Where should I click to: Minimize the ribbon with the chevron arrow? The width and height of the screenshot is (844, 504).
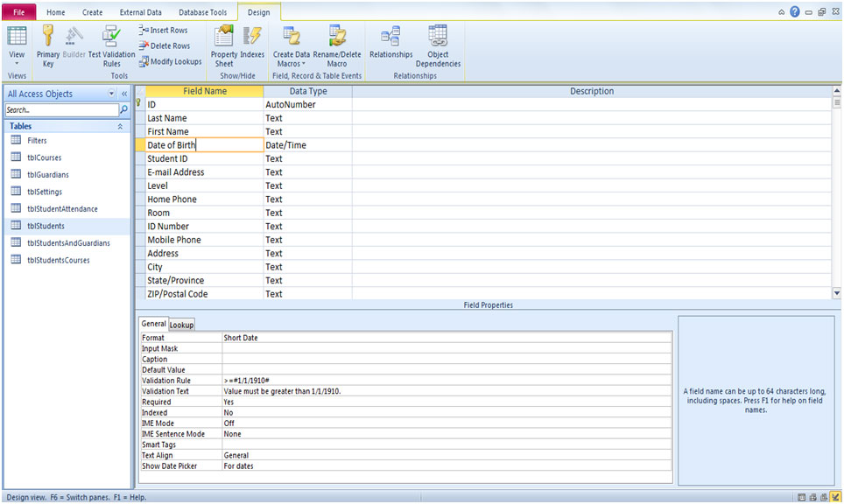(782, 11)
